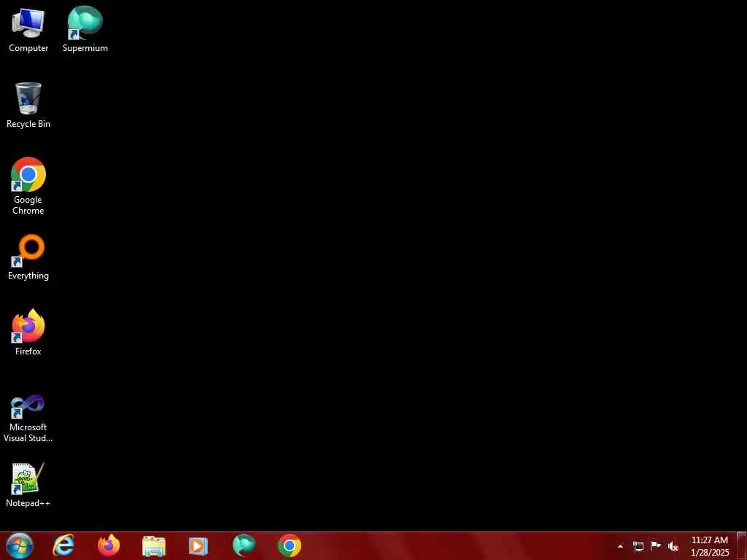The image size is (747, 560).
Task: Open Windows Media Player from taskbar
Action: pyautogui.click(x=198, y=545)
